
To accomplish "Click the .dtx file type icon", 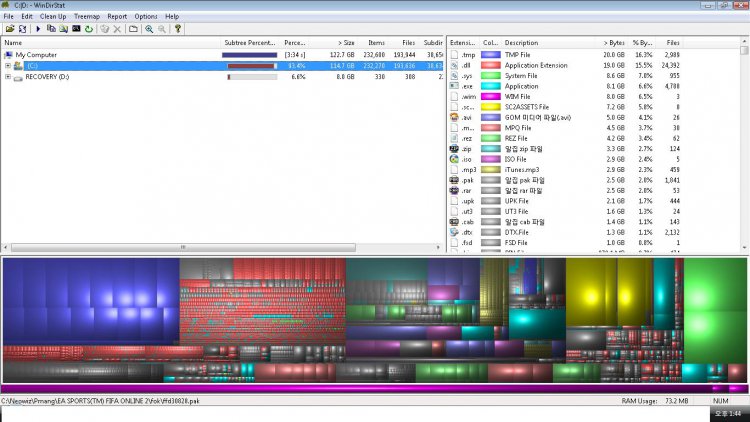I will [454, 233].
